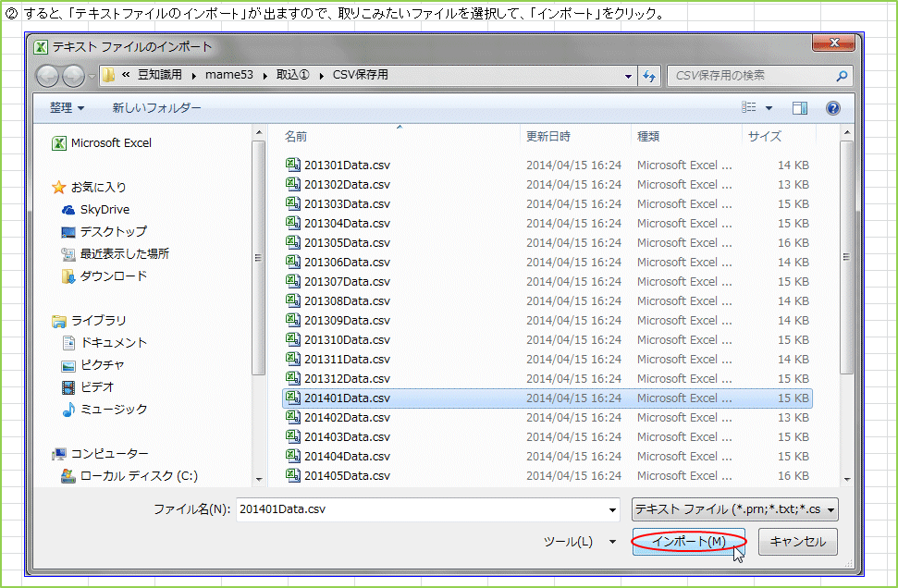
Task: Click file icon of 201301Data.csv
Action: click(x=292, y=165)
